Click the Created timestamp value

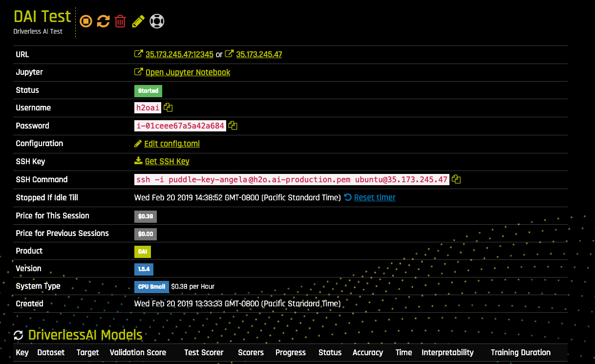click(x=237, y=303)
